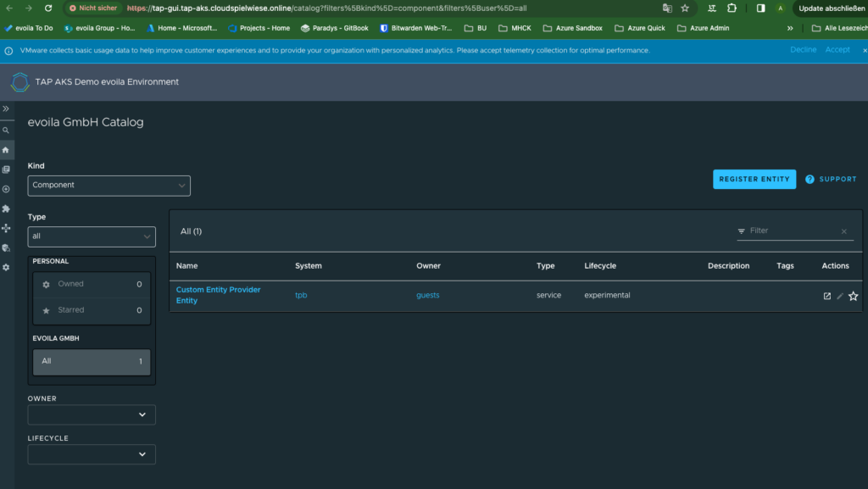Accept telemetry collection in the blue banner
This screenshot has height=489, width=868.
(837, 50)
